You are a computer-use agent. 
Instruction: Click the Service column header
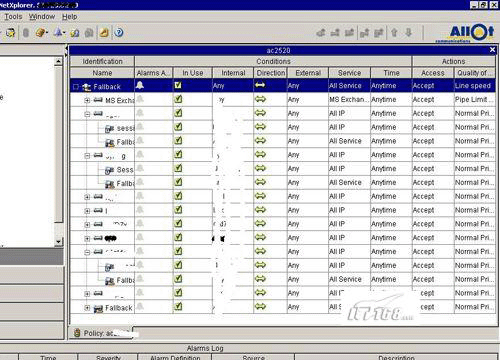pos(349,73)
